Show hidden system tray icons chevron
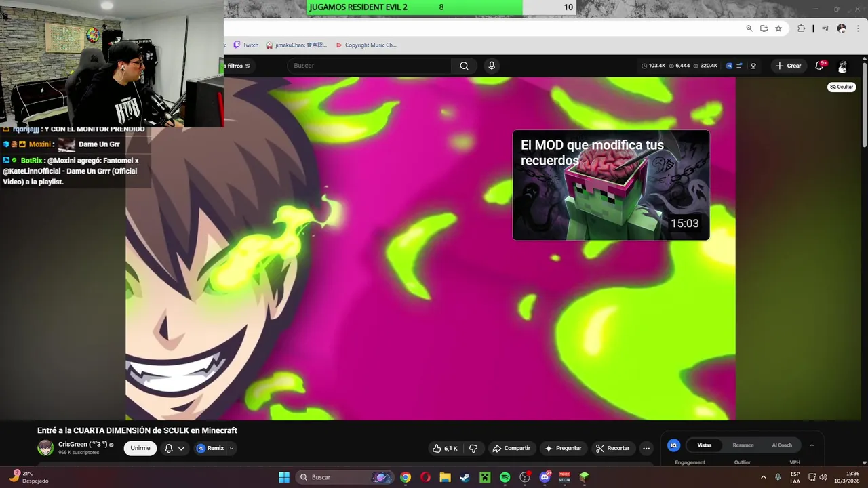This screenshot has height=488, width=868. point(764,477)
